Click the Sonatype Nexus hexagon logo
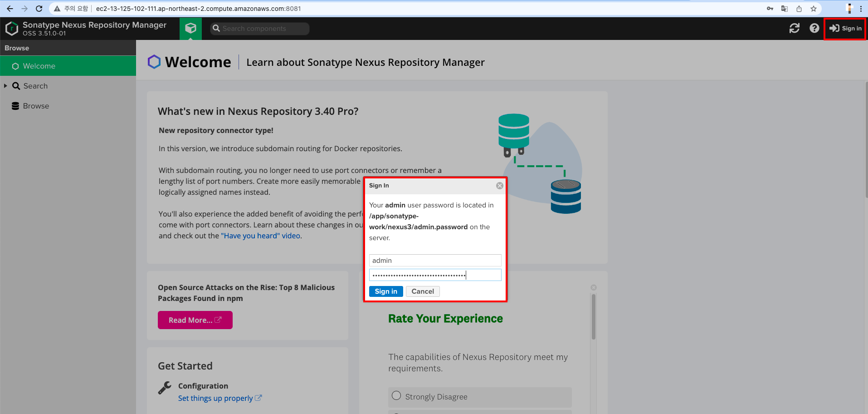 (x=11, y=28)
